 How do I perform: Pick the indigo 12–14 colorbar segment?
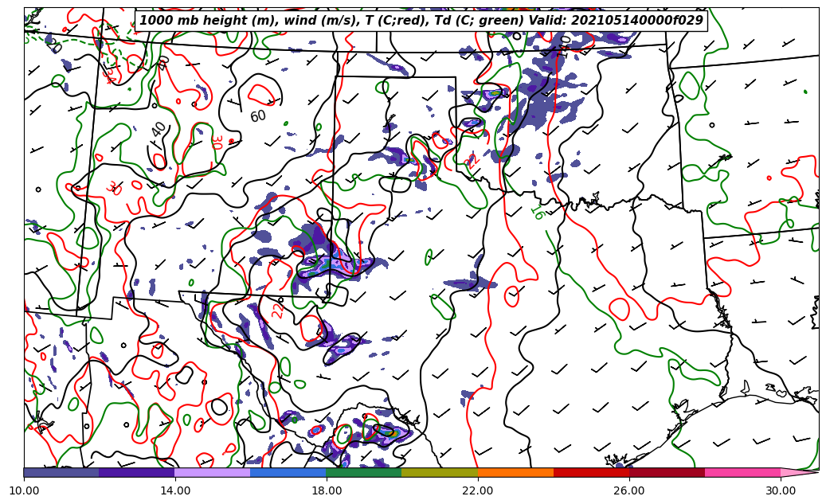tap(137, 472)
